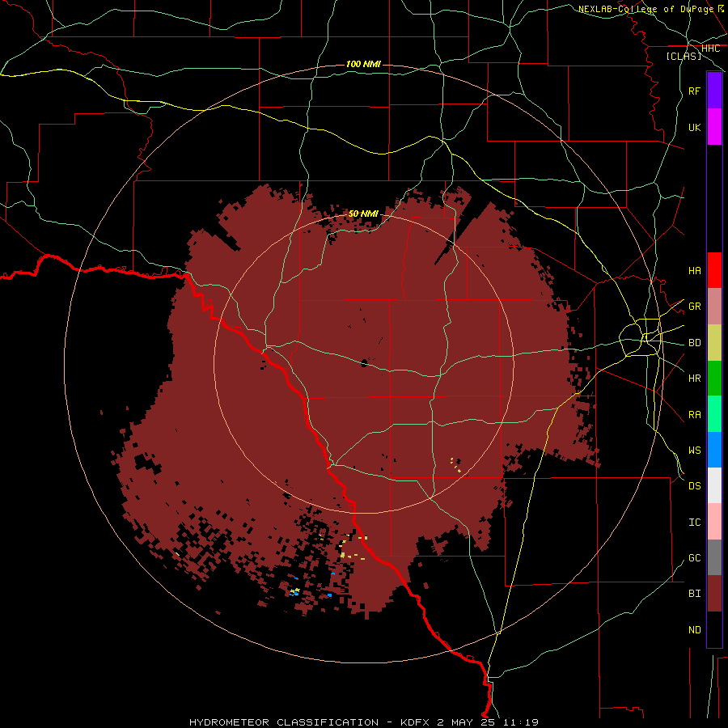Click the RA light green legend swatch
This screenshot has width=728, height=728.
pyautogui.click(x=714, y=414)
